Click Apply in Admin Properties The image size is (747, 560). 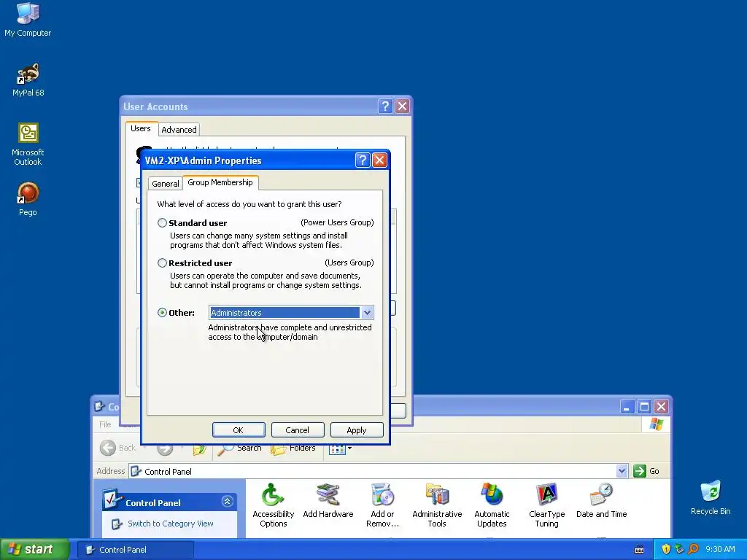point(356,430)
